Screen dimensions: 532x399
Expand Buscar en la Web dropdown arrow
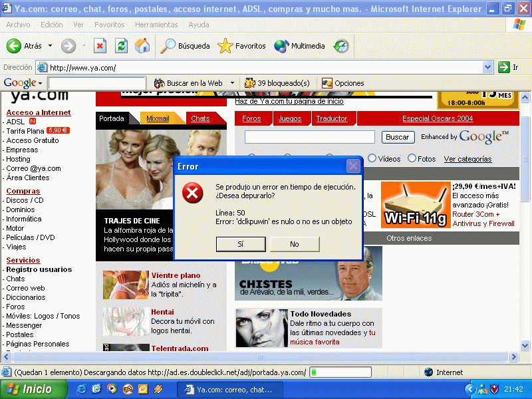(x=232, y=83)
